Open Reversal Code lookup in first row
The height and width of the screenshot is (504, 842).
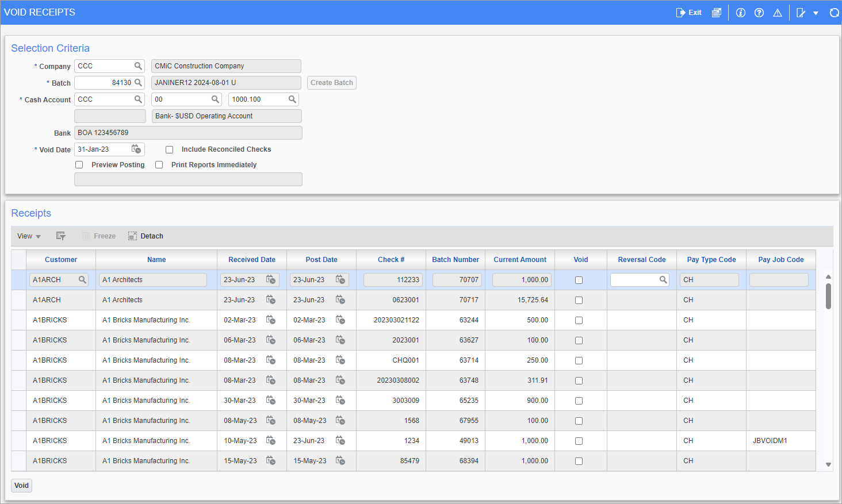663,280
